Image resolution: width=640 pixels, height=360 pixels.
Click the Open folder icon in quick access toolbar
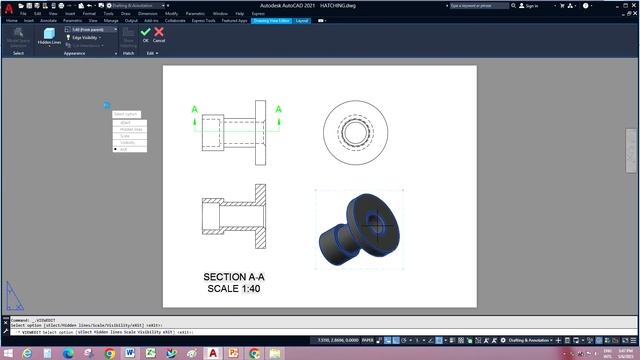(21, 6)
